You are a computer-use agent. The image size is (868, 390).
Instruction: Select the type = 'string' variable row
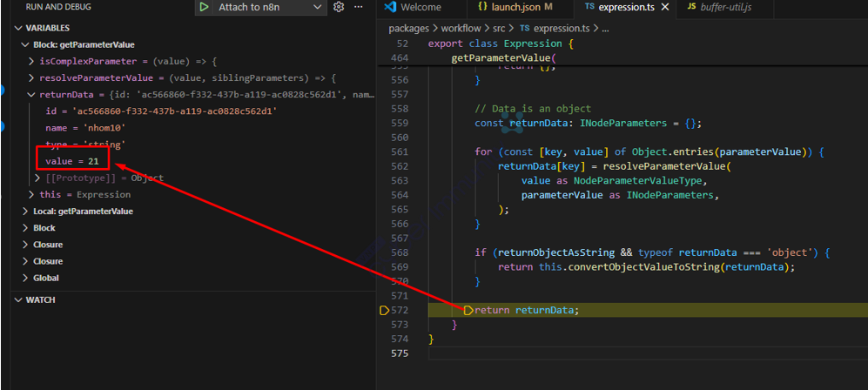(192, 145)
